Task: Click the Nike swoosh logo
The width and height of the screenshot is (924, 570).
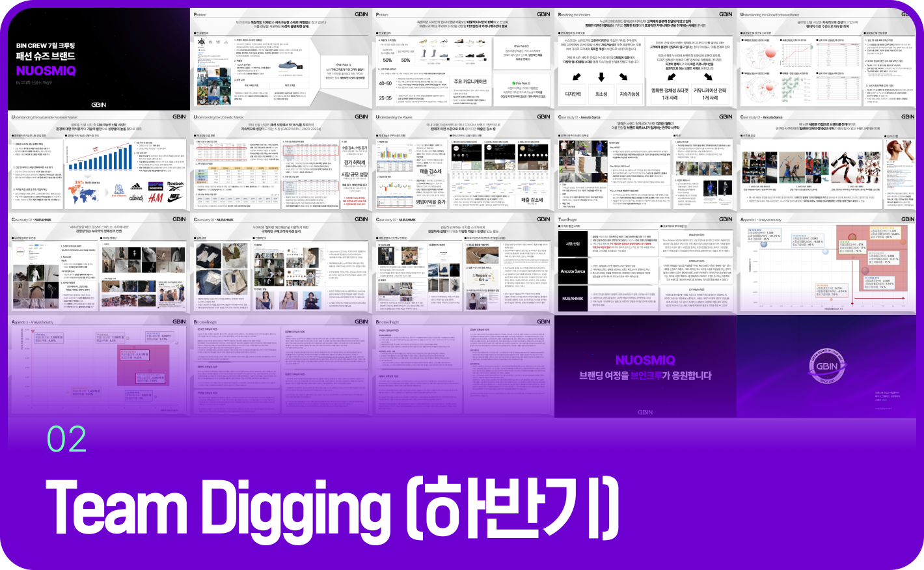Action: point(176,197)
